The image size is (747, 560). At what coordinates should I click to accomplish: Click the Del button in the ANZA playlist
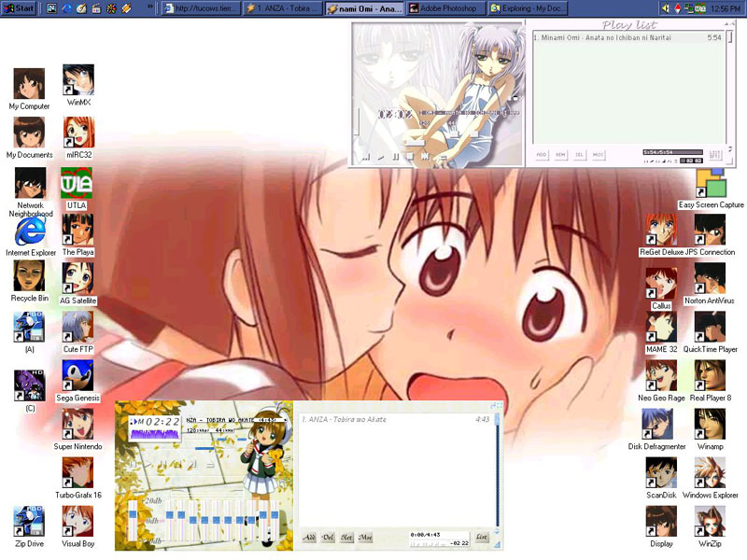pos(328,538)
